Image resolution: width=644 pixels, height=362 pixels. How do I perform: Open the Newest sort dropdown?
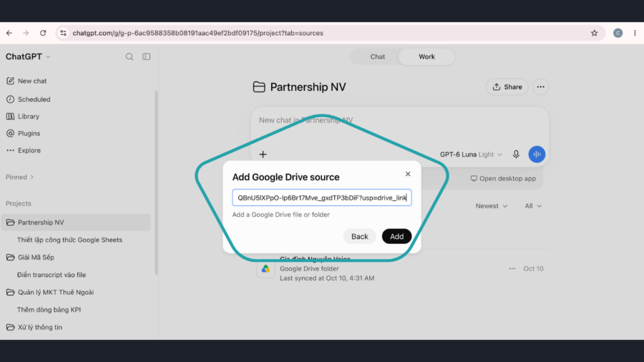pyautogui.click(x=491, y=206)
